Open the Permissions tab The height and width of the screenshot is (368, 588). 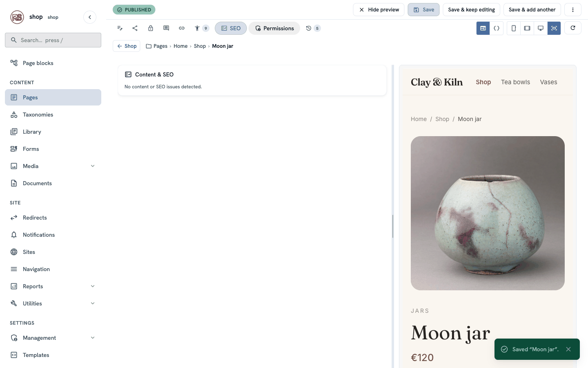point(274,28)
